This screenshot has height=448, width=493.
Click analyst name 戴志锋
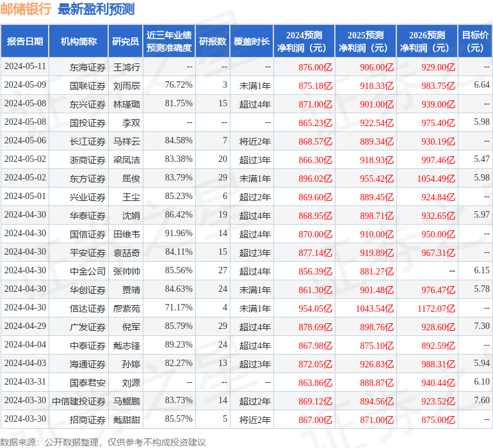pyautogui.click(x=127, y=346)
